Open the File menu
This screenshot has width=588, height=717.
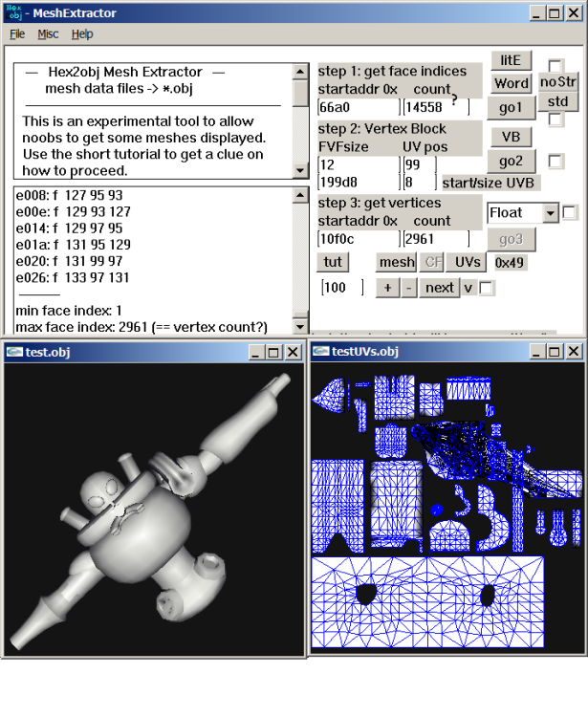17,34
